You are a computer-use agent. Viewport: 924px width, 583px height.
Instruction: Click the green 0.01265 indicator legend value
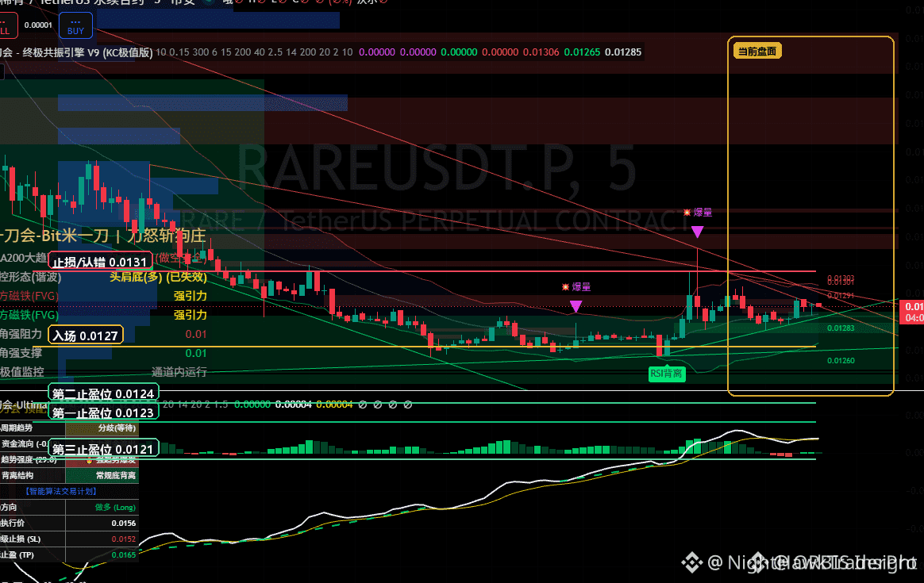click(x=582, y=52)
